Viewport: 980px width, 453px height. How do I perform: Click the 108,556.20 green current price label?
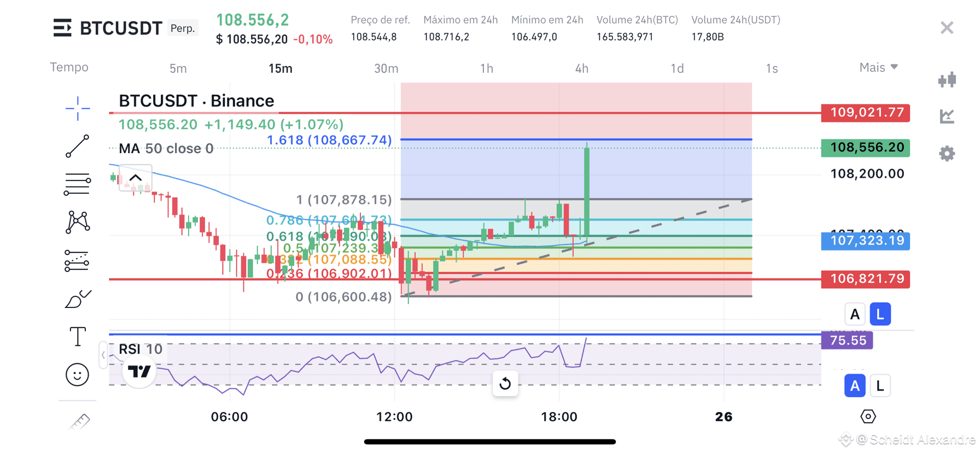[866, 148]
